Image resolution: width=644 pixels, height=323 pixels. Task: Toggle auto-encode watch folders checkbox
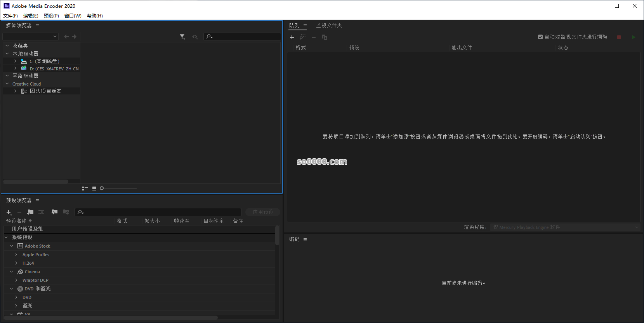point(540,37)
